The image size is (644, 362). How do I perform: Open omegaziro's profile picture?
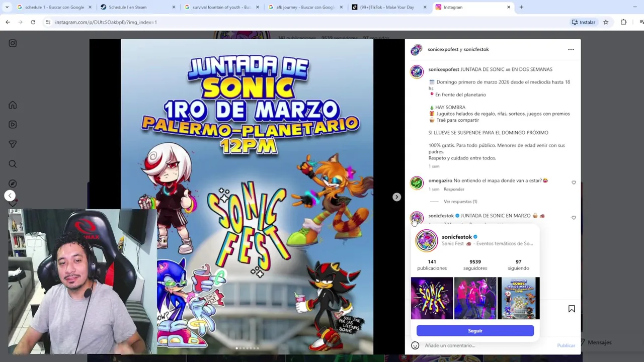pos(417,183)
